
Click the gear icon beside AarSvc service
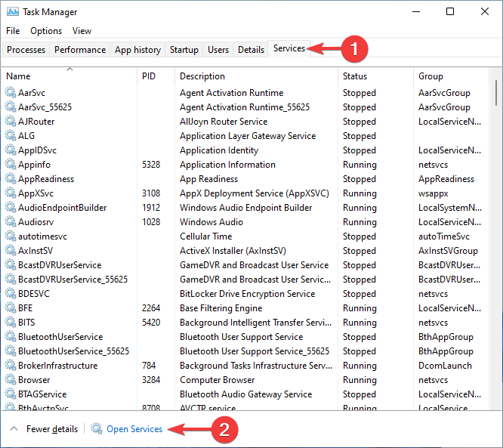11,93
